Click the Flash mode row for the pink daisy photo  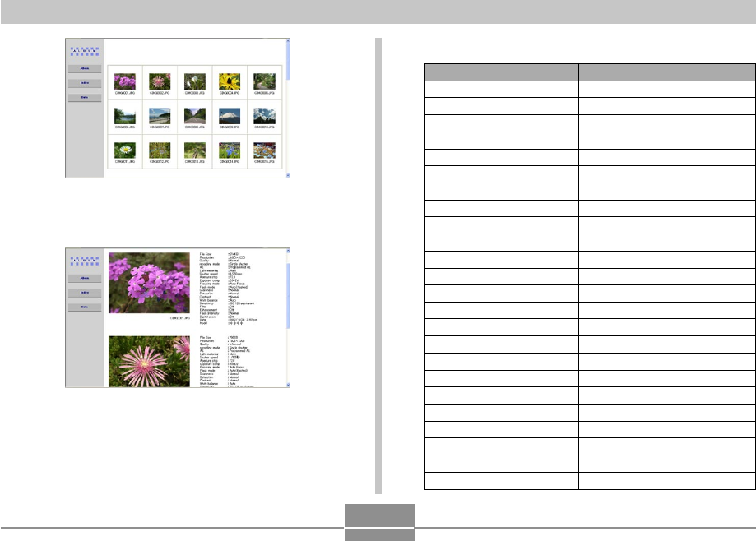[224, 371]
